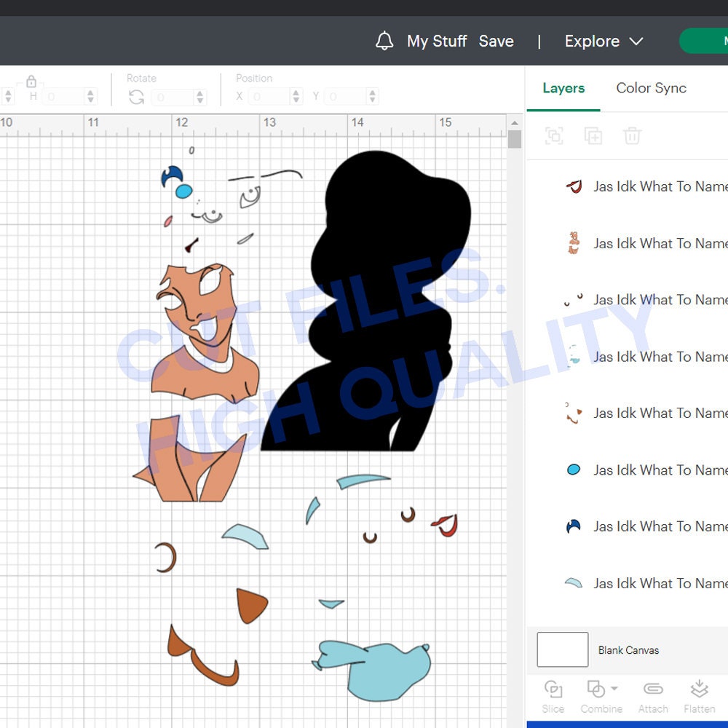Click the Combine tool
The width and height of the screenshot is (728, 728).
[x=601, y=696]
